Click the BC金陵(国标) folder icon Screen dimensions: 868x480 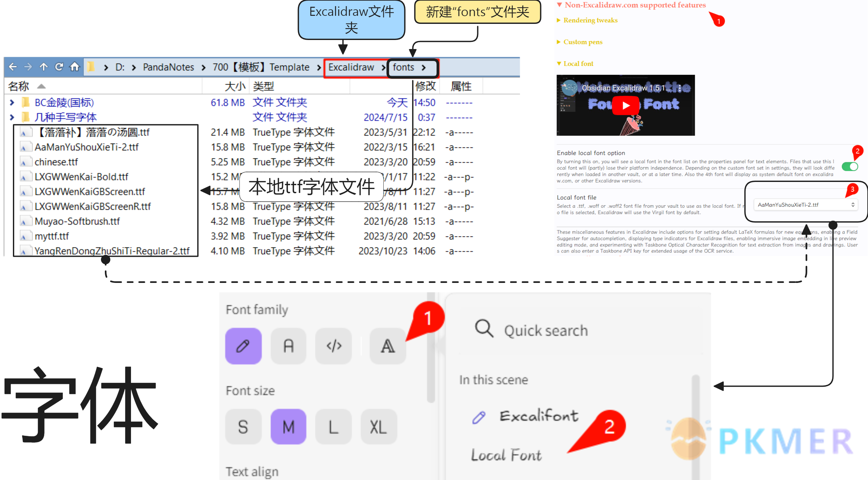25,102
